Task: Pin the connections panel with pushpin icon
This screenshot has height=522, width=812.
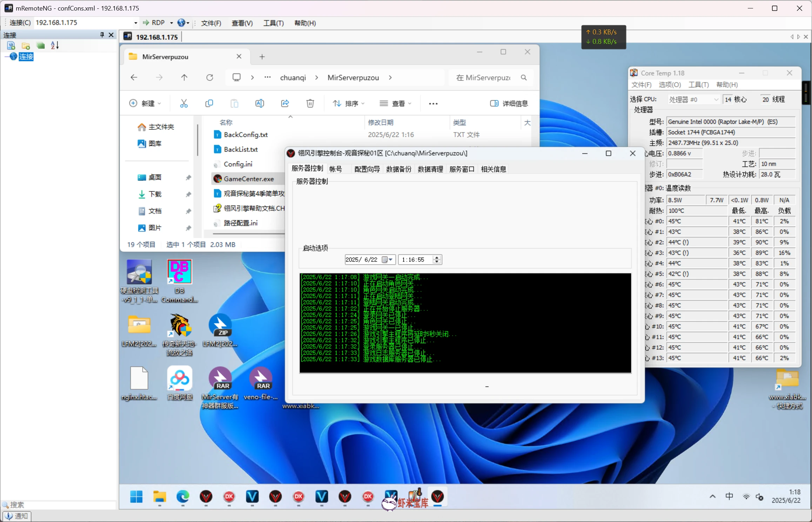Action: click(102, 35)
